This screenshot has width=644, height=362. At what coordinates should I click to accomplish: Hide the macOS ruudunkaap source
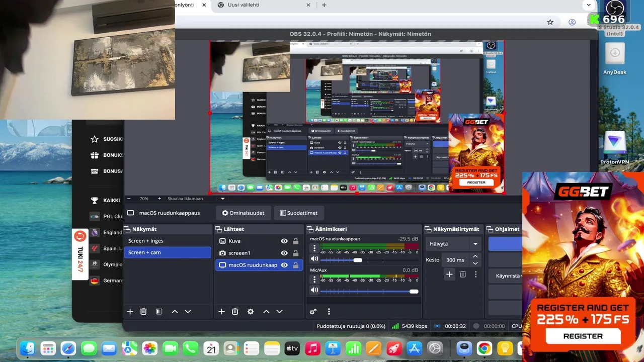(x=284, y=265)
